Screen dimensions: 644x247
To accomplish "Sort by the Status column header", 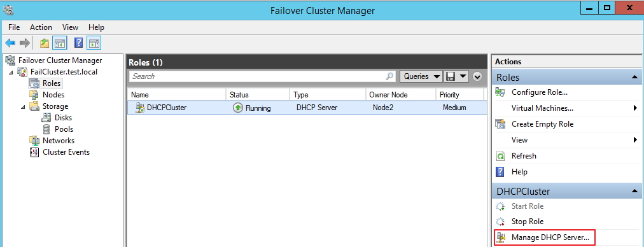I will tap(258, 95).
